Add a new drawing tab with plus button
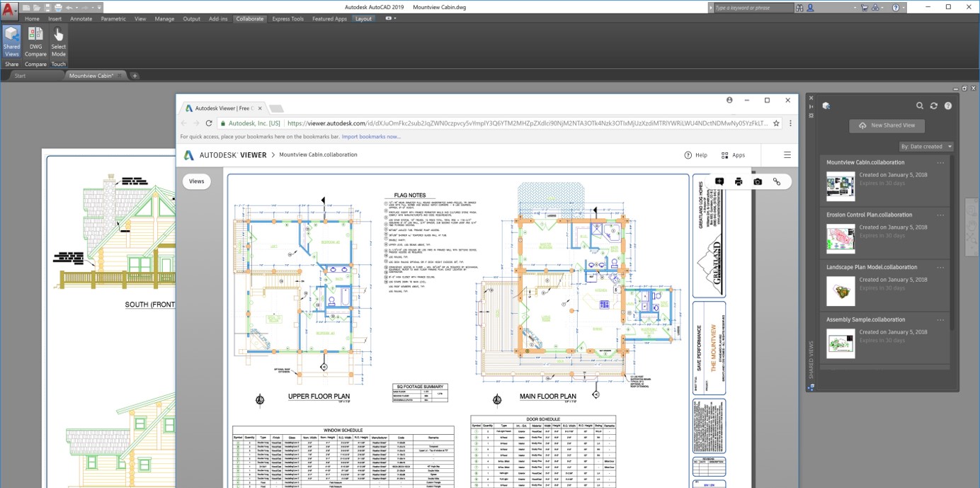This screenshot has width=980, height=488. pyautogui.click(x=135, y=76)
